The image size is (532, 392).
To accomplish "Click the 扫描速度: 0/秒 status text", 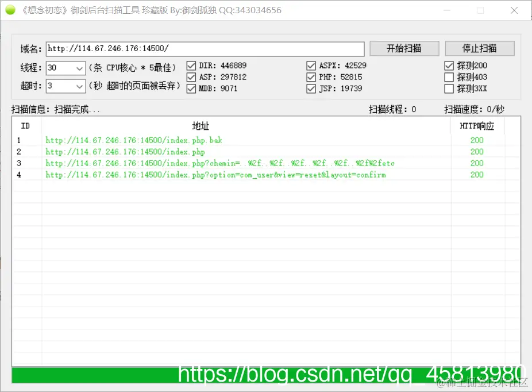I will [x=475, y=109].
